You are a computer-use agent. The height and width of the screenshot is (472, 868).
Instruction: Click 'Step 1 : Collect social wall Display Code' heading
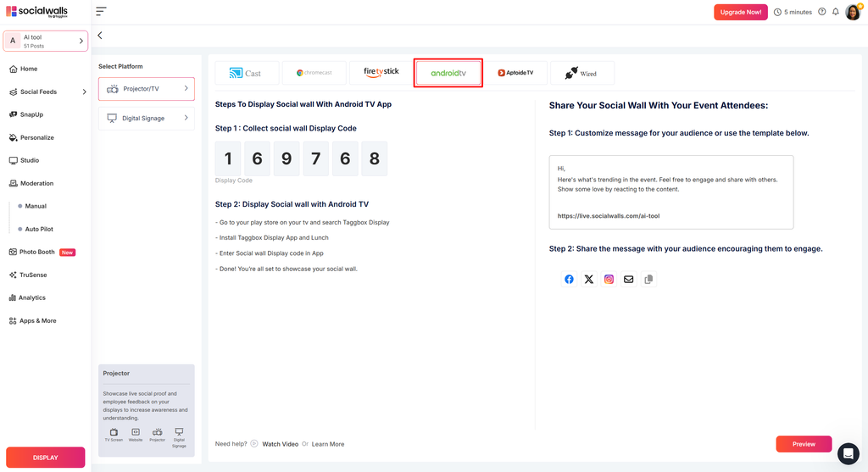pyautogui.click(x=286, y=128)
